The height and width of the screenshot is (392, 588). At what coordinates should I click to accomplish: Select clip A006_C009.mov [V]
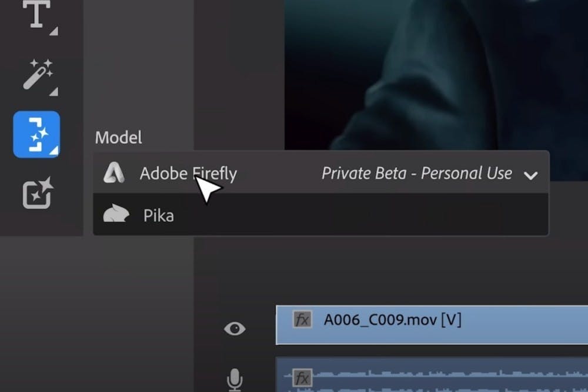point(432,325)
